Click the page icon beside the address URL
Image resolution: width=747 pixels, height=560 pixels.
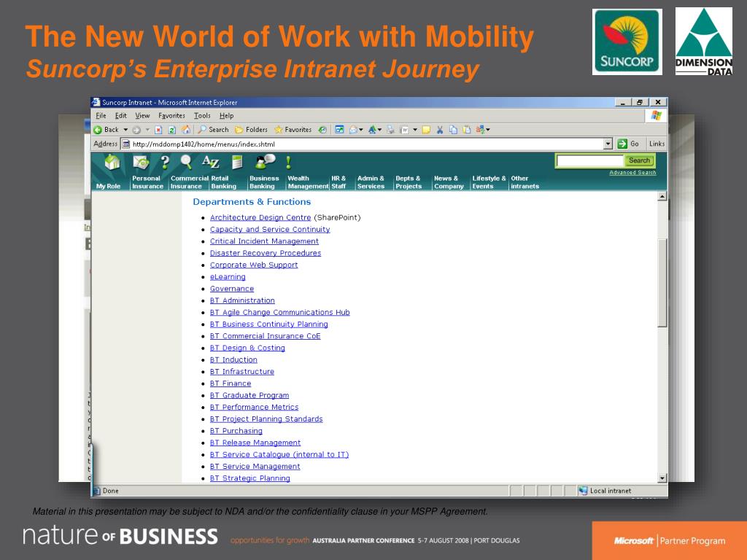tap(125, 144)
